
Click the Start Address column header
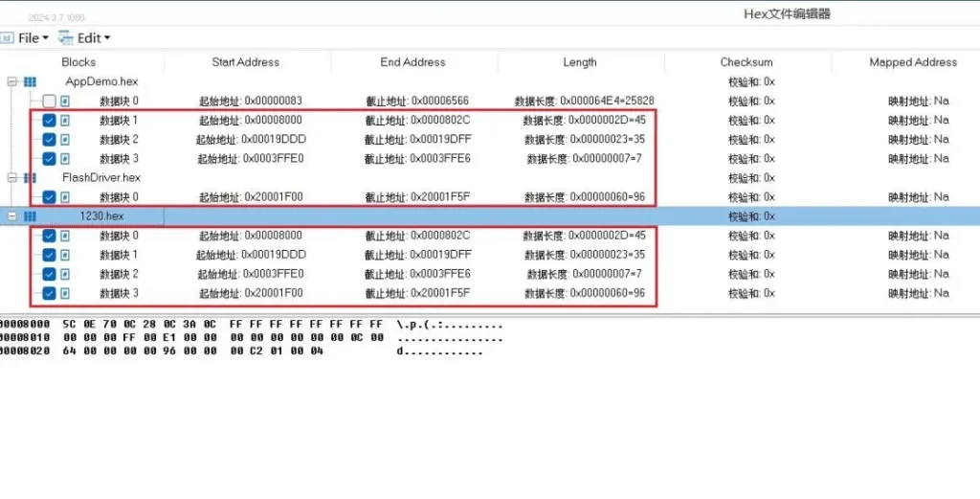click(245, 62)
